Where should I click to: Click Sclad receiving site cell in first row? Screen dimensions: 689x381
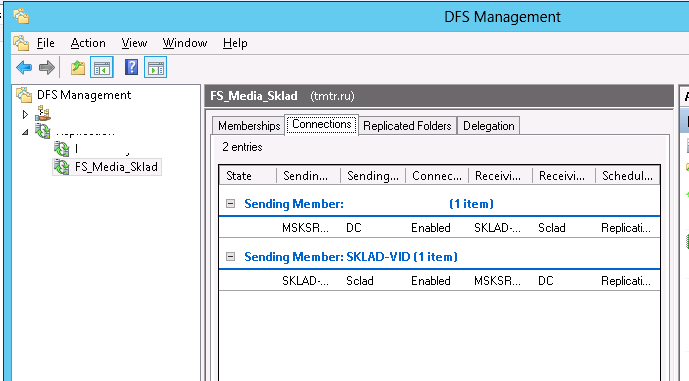(x=551, y=228)
